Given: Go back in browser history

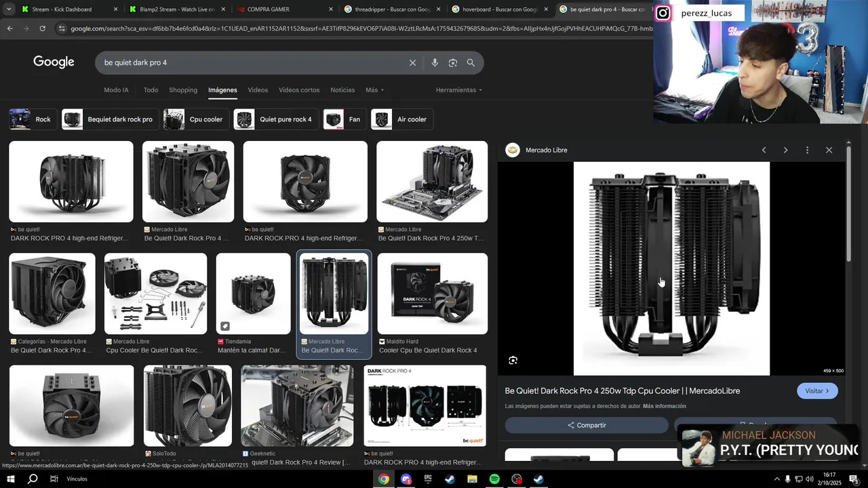Looking at the screenshot, I should point(9,28).
